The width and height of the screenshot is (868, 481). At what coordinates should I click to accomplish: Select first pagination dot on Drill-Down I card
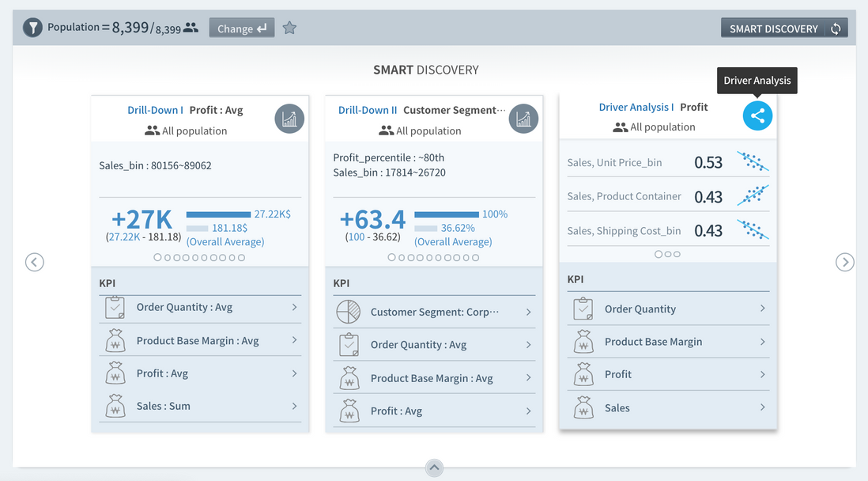tap(158, 257)
